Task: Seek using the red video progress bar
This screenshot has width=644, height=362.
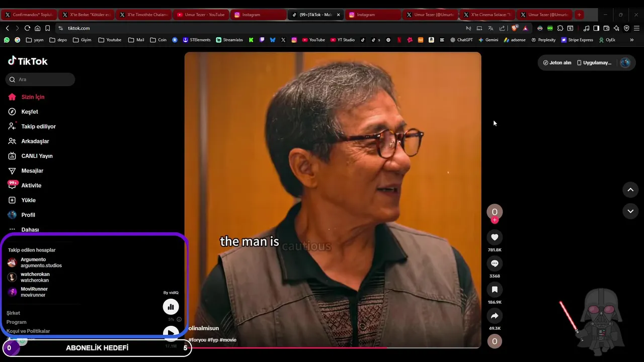Action: click(x=333, y=347)
